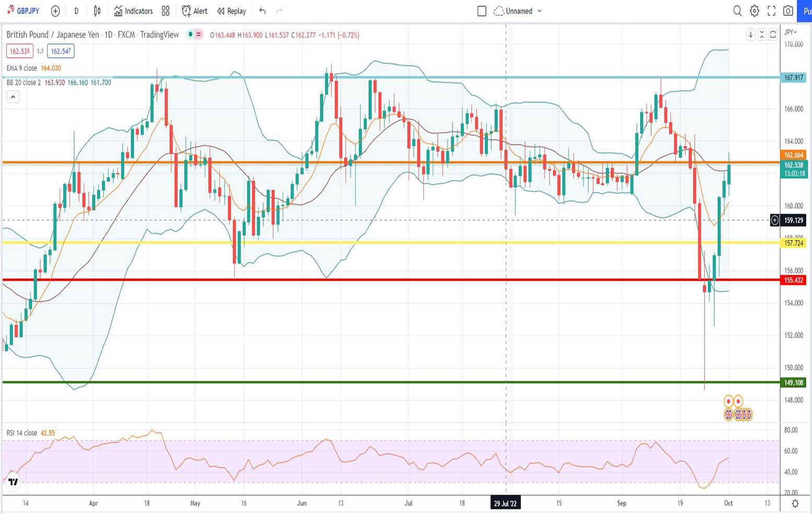Open the D timeframe interval menu
The height and width of the screenshot is (514, 812).
coord(76,11)
